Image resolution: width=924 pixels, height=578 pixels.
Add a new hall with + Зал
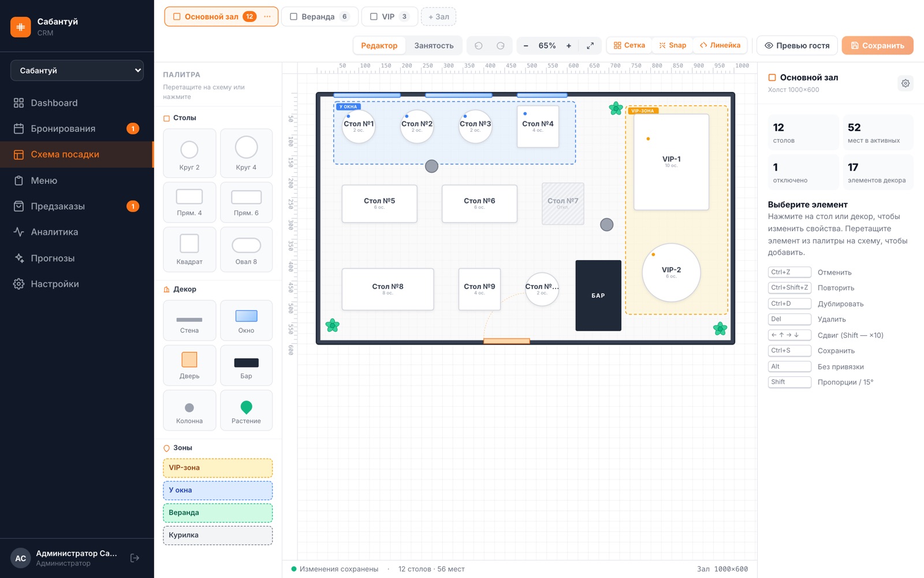pos(438,17)
